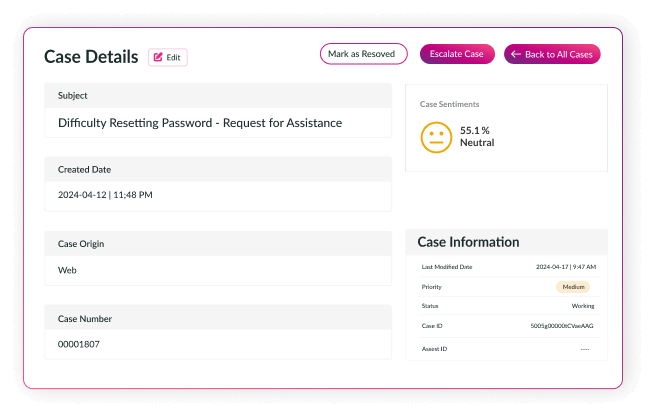Click the 55.1 % sentiment score
This screenshot has width=654, height=417.
tap(475, 130)
